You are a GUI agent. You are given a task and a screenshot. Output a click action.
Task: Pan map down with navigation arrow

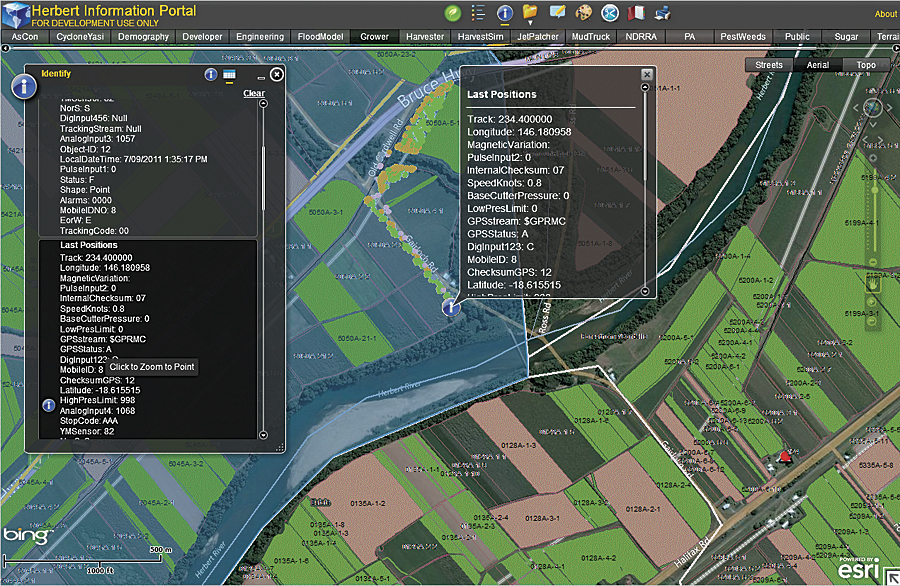[x=872, y=124]
